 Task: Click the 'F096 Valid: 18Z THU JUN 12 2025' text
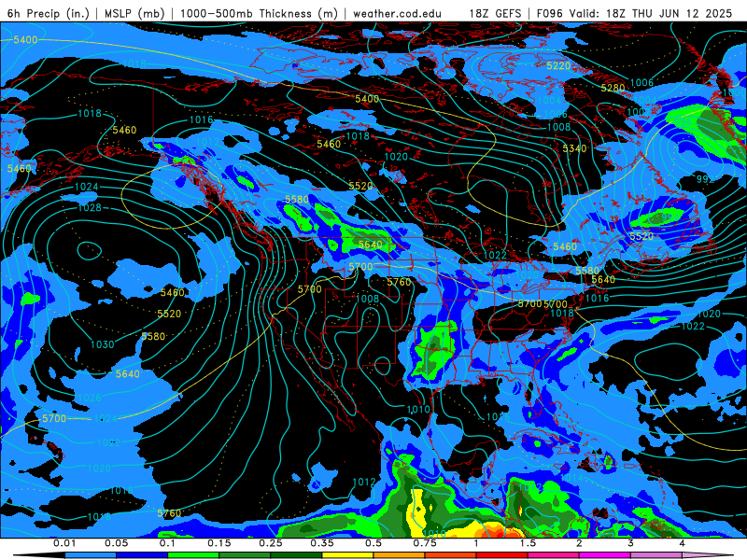coord(634,13)
